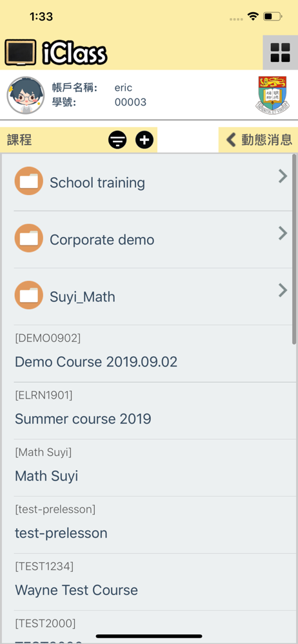Tap the university crest logo
Viewport: 298px width, 644px height.
click(270, 95)
